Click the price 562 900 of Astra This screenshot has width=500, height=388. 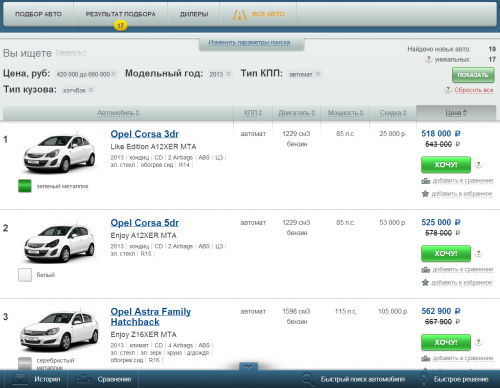(441, 311)
